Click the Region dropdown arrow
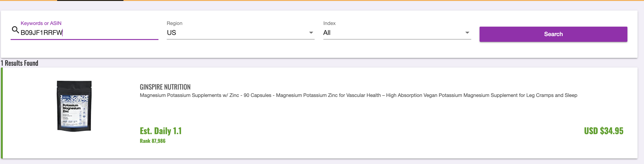This screenshot has width=644, height=164. (311, 33)
